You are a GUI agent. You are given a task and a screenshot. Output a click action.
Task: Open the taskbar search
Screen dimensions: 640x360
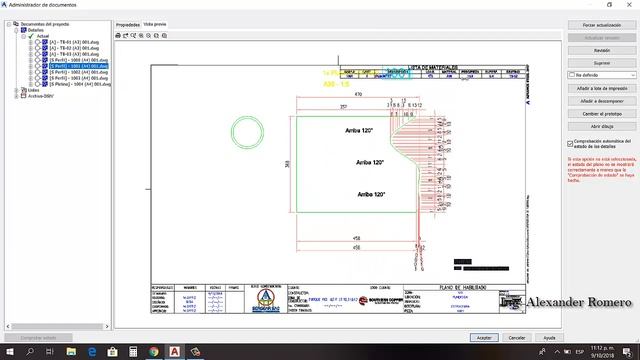pos(30,351)
